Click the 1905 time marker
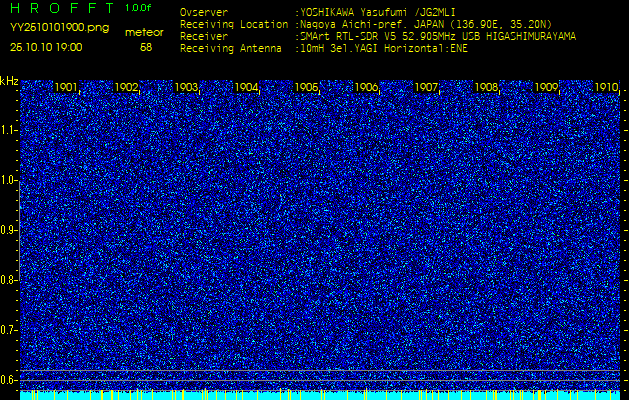 (x=306, y=87)
